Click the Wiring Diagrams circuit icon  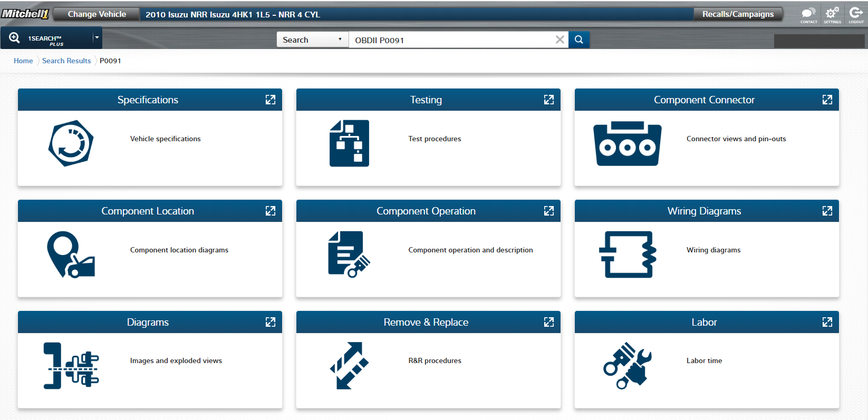pyautogui.click(x=627, y=255)
